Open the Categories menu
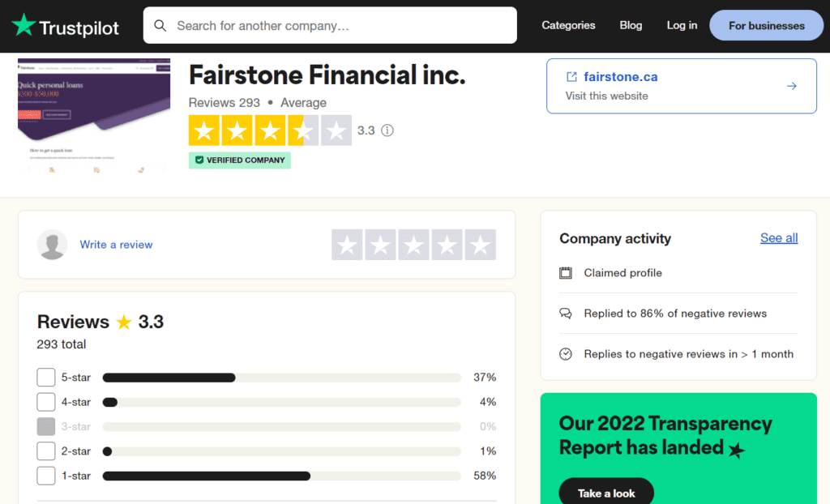The height and width of the screenshot is (504, 830). tap(568, 25)
